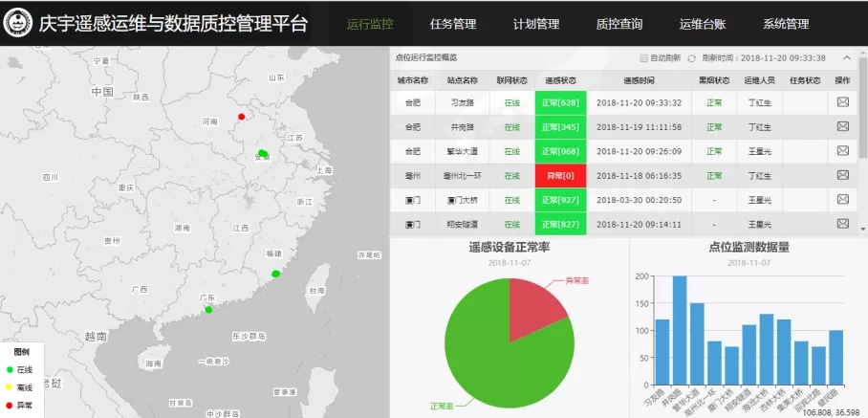Click the envelope icon for 井岗路 row

pyautogui.click(x=842, y=126)
